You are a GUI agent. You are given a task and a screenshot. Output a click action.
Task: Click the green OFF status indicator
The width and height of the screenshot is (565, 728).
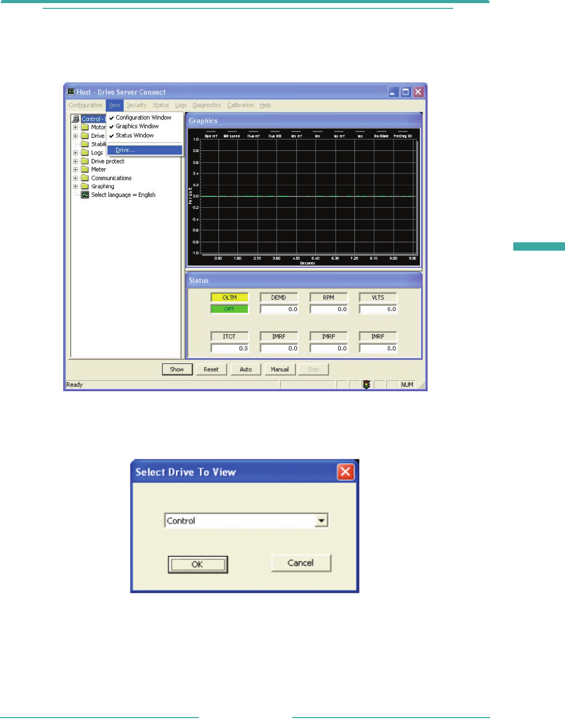coord(229,309)
